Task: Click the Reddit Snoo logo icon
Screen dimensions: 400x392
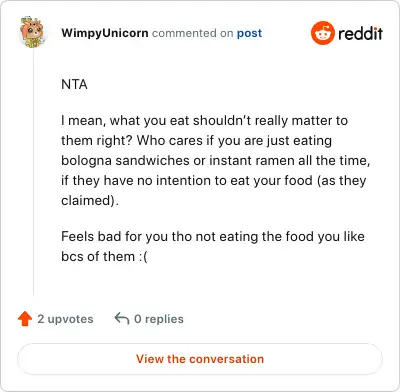Action: 323,33
